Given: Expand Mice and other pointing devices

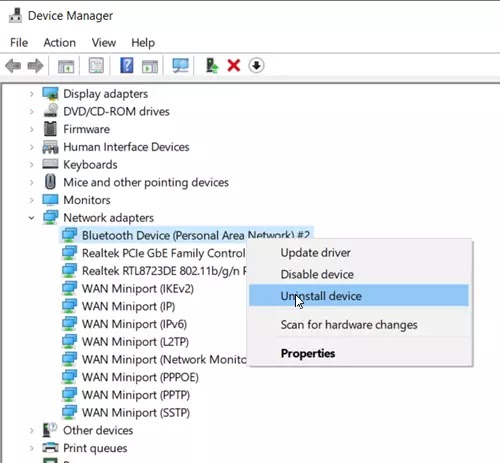Looking at the screenshot, I should coord(31,182).
